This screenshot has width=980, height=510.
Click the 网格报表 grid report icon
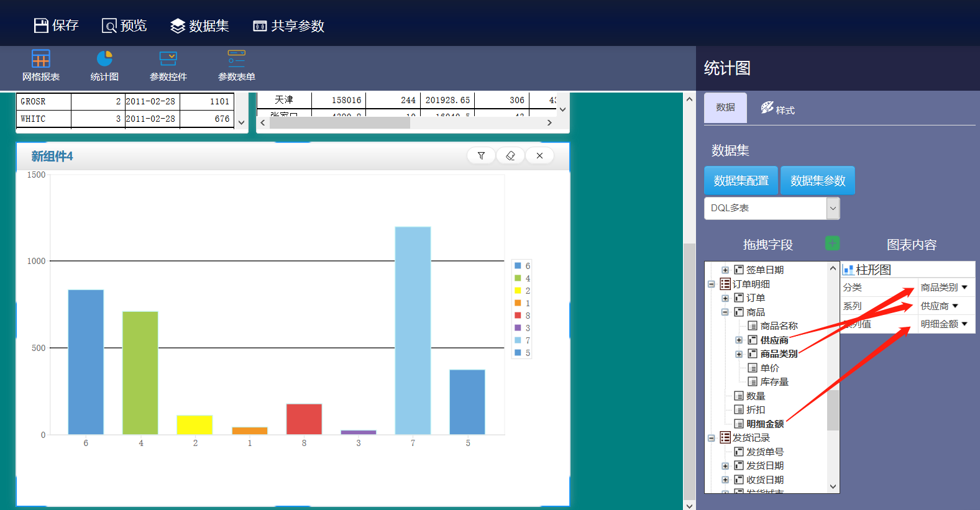(41, 59)
